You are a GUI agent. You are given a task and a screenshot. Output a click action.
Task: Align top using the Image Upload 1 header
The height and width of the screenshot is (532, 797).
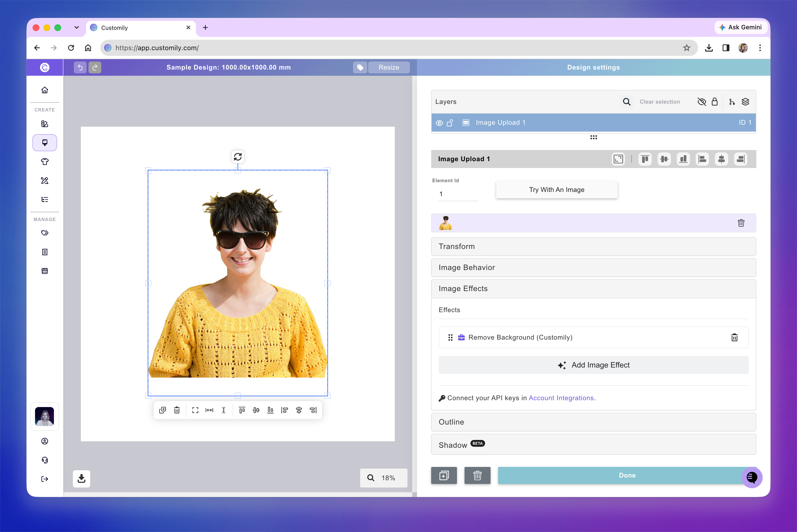coord(645,159)
